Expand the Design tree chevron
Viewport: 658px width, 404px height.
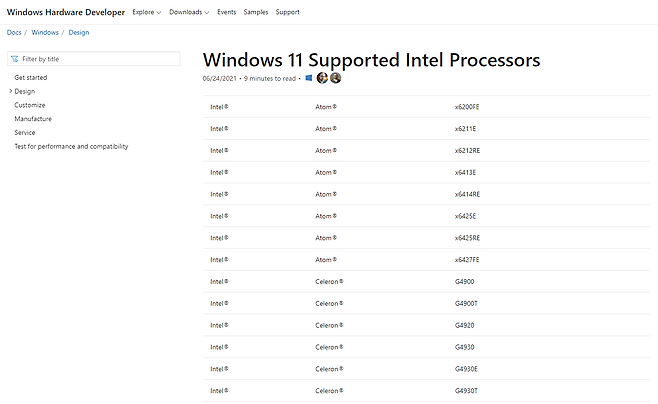point(10,91)
